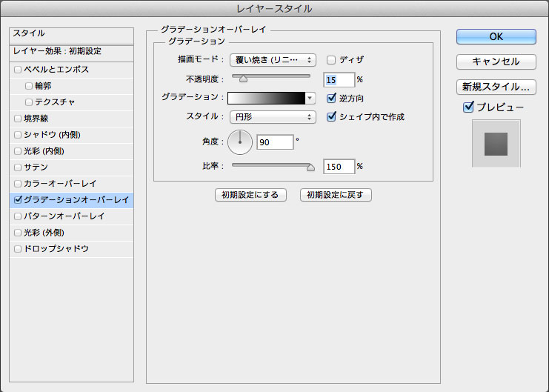Click the gradient color bar swatch

pos(266,98)
